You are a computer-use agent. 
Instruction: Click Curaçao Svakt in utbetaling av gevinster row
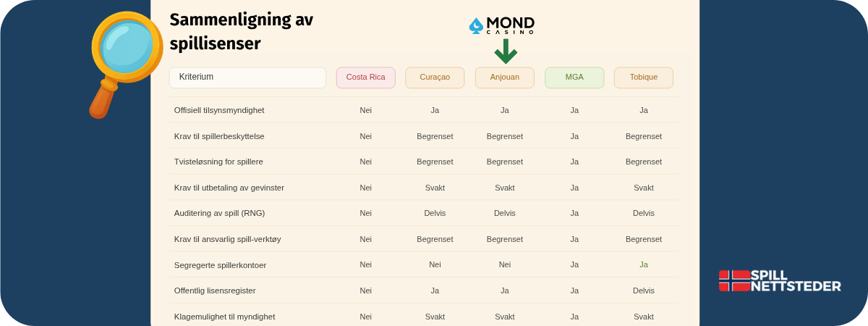tap(435, 188)
